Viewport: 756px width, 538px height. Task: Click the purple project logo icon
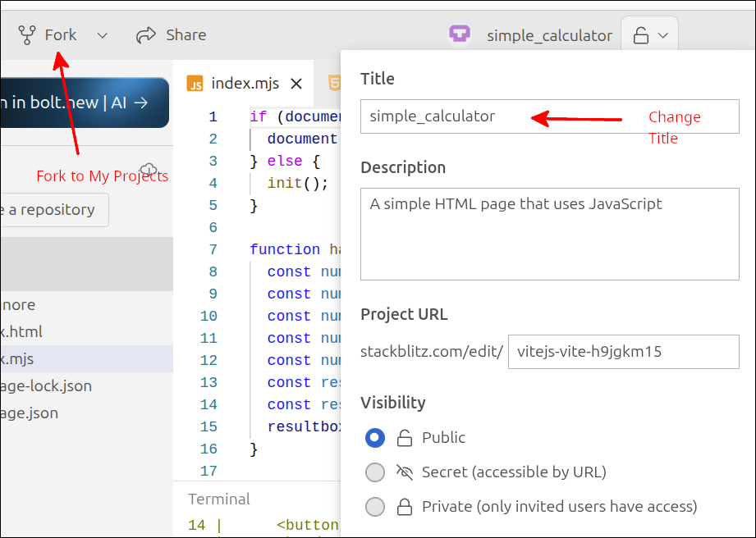point(459,34)
